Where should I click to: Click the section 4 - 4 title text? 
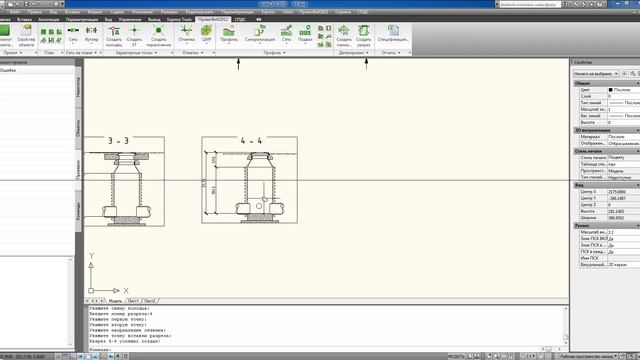click(251, 141)
